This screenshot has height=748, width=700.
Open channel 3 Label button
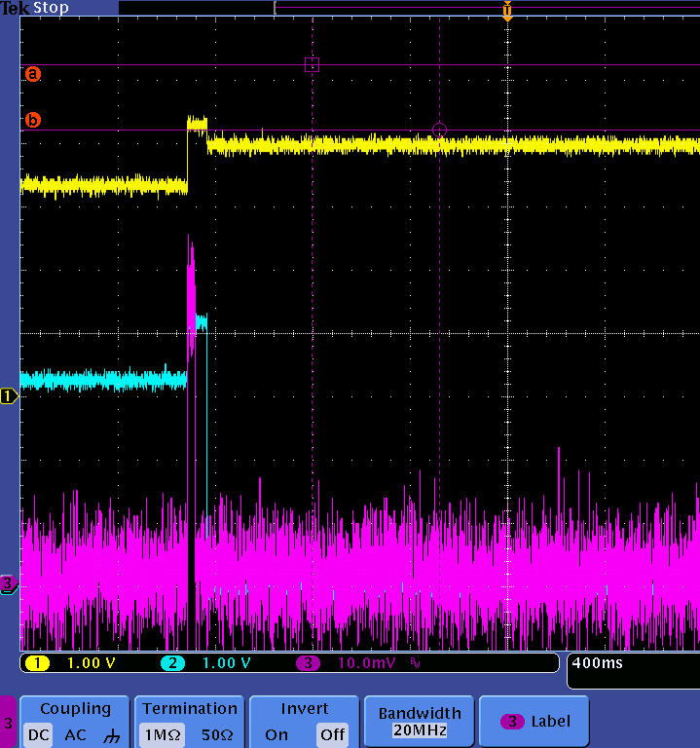(x=534, y=722)
